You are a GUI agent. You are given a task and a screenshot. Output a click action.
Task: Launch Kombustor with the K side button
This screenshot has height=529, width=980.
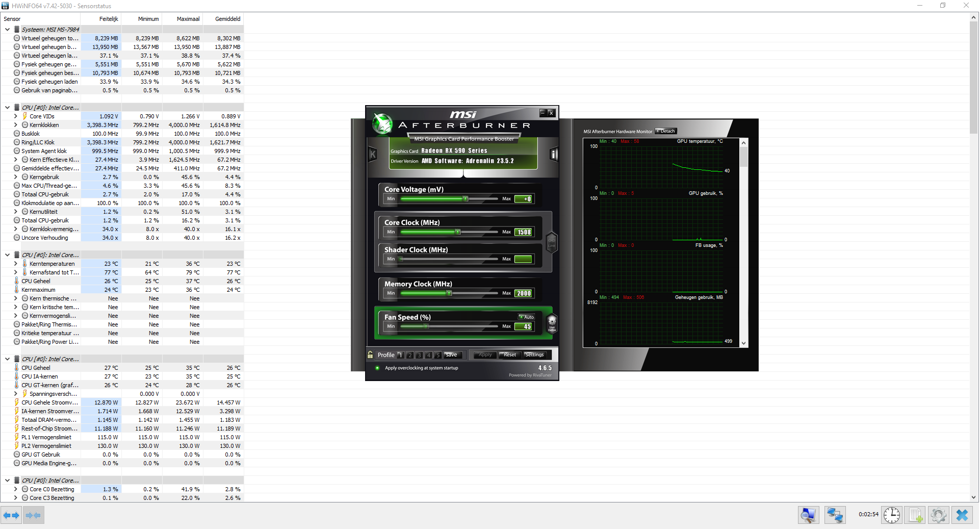point(373,154)
